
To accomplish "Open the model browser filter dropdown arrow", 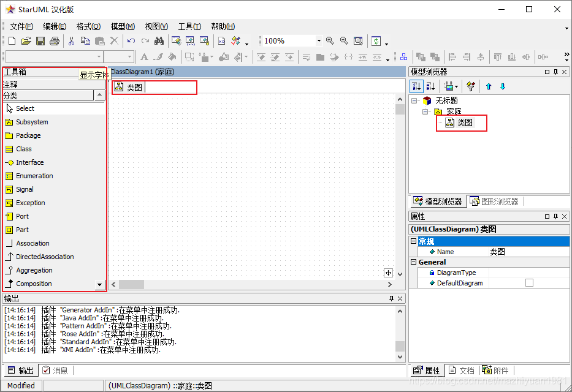I will pyautogui.click(x=456, y=87).
